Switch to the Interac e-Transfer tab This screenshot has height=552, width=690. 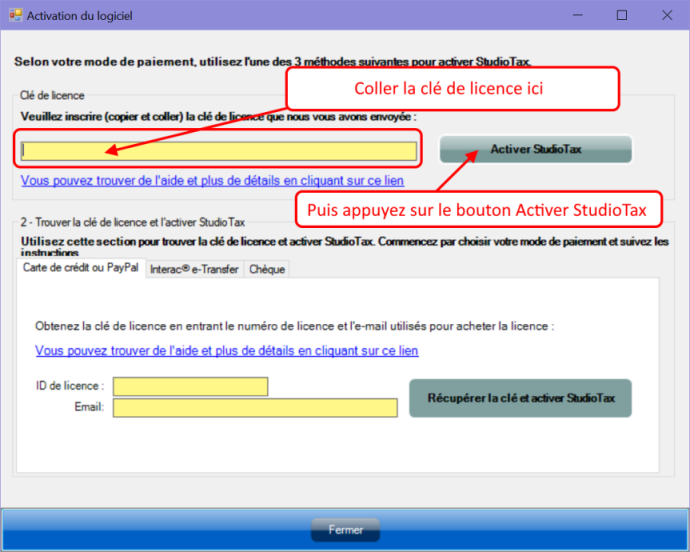(194, 269)
